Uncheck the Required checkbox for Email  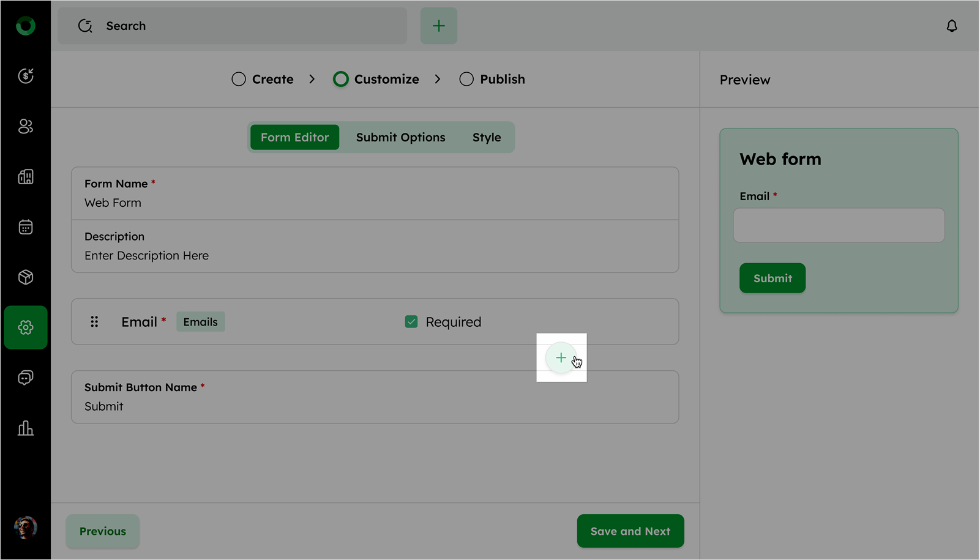[411, 322]
